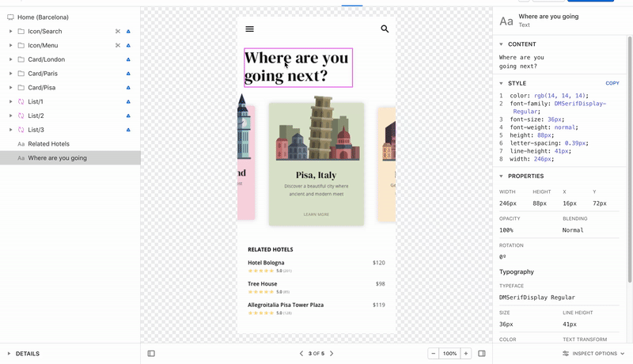Image resolution: width=633 pixels, height=364 pixels.
Task: Expand the List/3 symbol layer
Action: [x=11, y=130]
